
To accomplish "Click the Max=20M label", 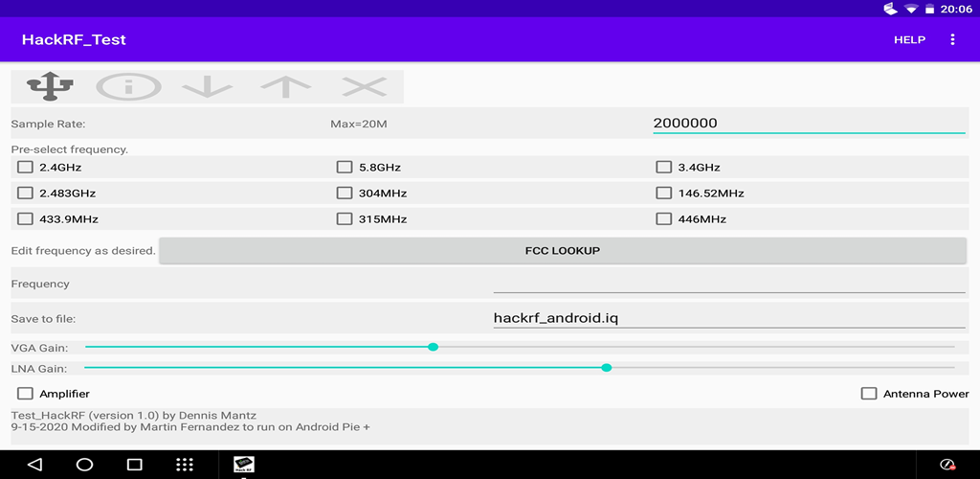I will point(359,124).
